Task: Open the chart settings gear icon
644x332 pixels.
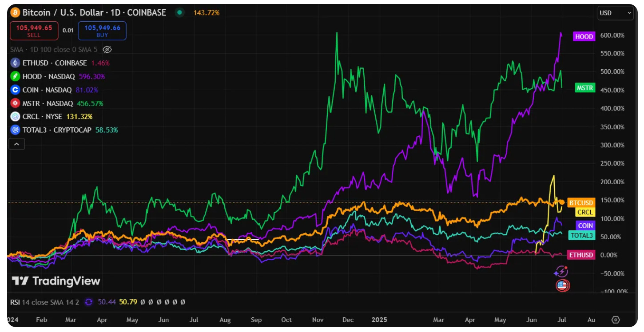Action: click(x=616, y=320)
